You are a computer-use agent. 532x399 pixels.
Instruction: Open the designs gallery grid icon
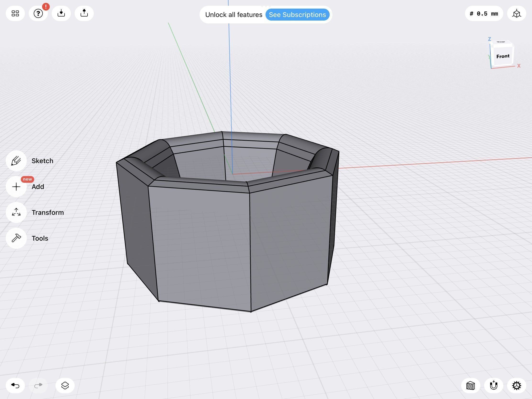click(15, 13)
